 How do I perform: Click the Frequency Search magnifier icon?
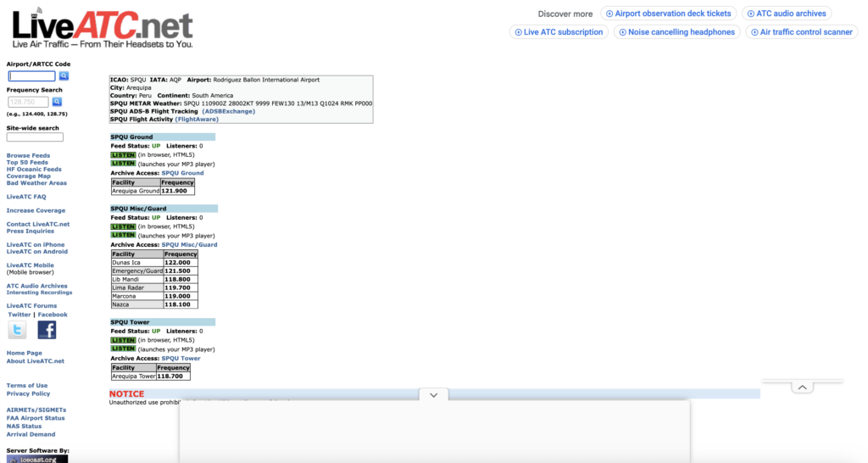[x=57, y=102]
